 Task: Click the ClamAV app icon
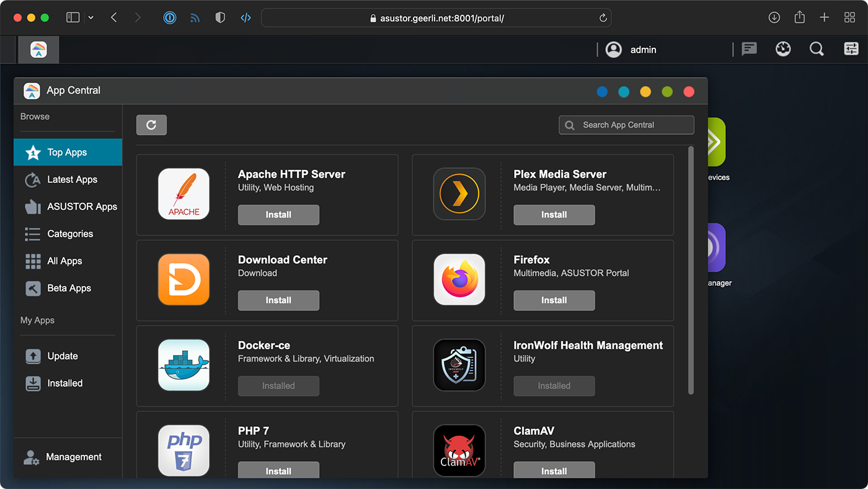point(459,451)
